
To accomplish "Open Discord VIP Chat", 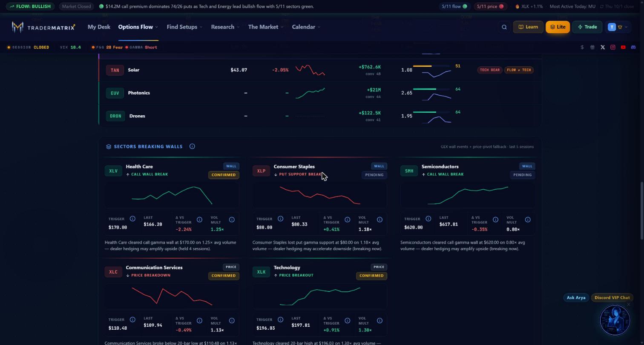I will pyautogui.click(x=612, y=298).
